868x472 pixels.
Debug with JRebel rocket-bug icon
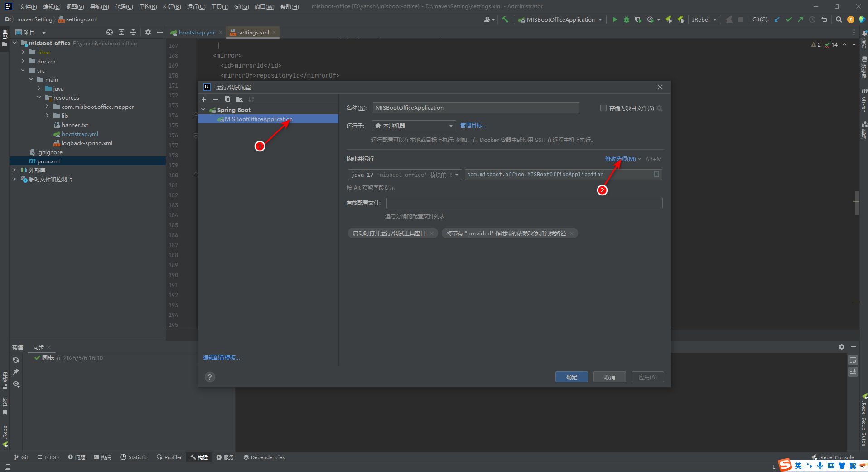pos(680,19)
